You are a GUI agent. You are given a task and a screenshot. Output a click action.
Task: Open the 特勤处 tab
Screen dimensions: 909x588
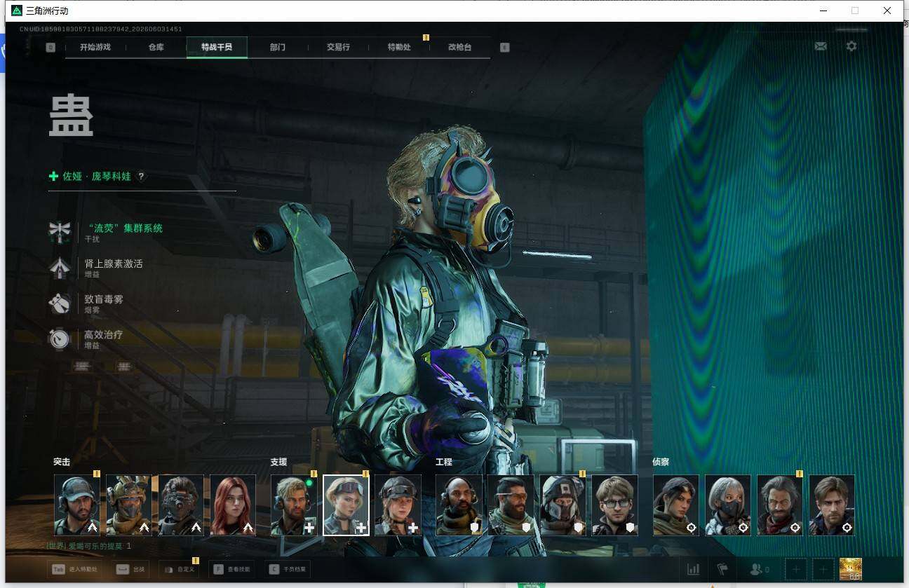coord(399,47)
